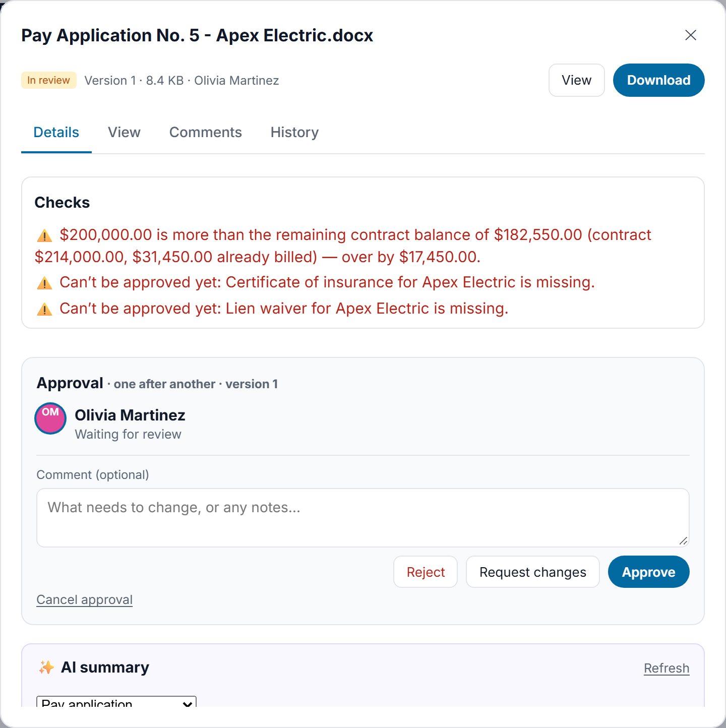Click Request changes button
Viewport: 726px width, 728px height.
point(533,572)
